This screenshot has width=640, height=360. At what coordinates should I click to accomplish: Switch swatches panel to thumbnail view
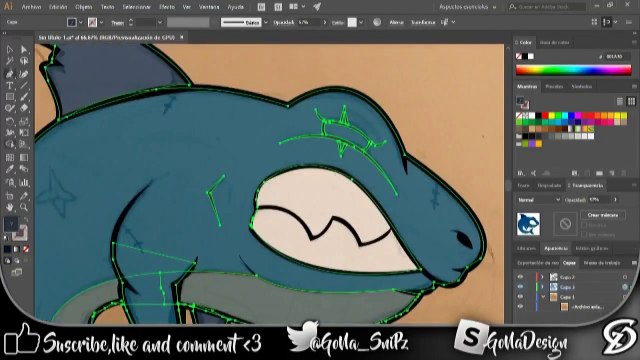click(x=631, y=101)
